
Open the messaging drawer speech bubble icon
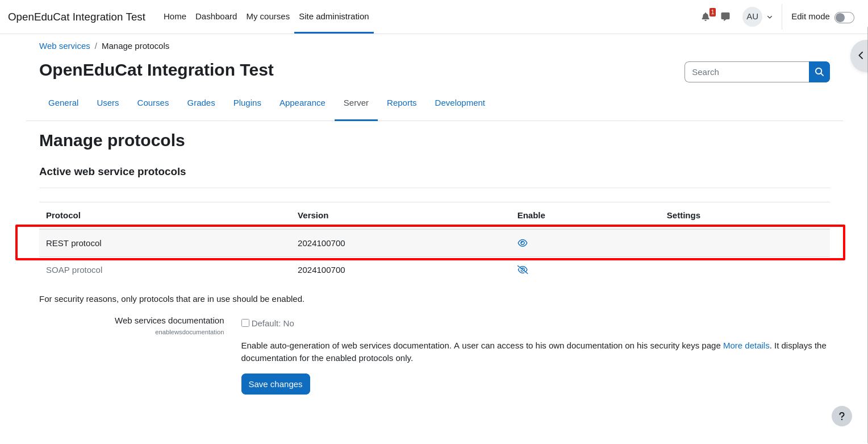tap(725, 16)
